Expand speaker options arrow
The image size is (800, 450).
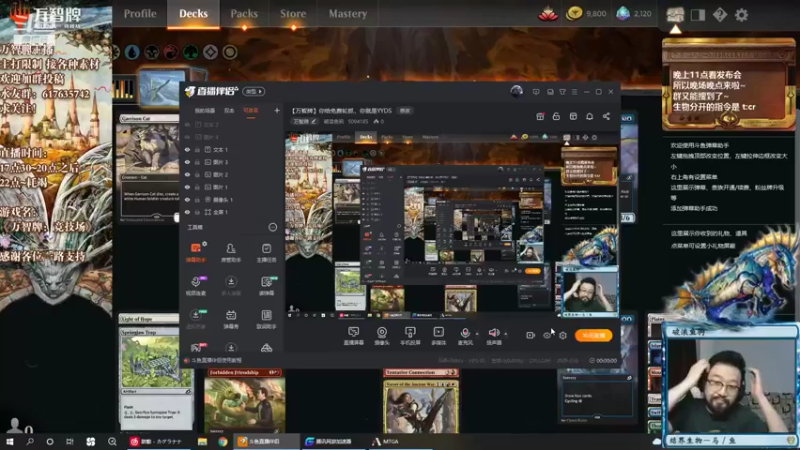[506, 334]
